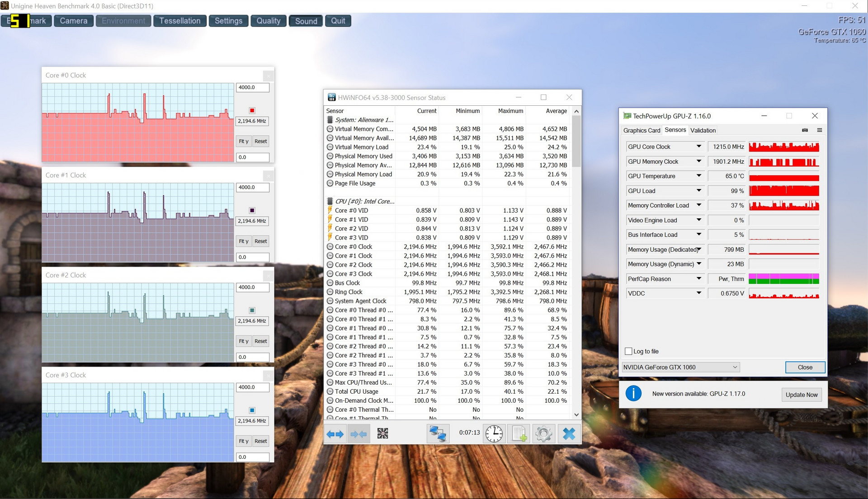The image size is (868, 499).
Task: Close the Core #1 Clock graph window
Action: (268, 175)
